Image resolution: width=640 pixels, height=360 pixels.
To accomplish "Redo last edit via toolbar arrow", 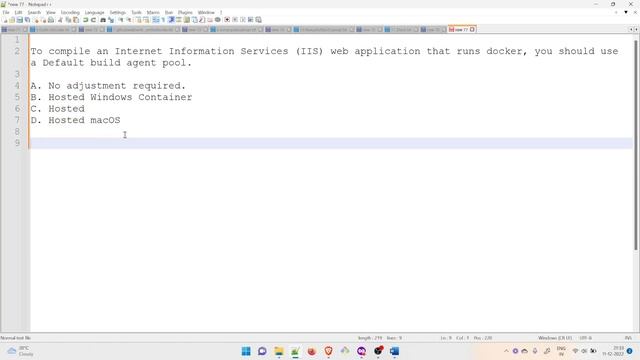I will [x=93, y=20].
